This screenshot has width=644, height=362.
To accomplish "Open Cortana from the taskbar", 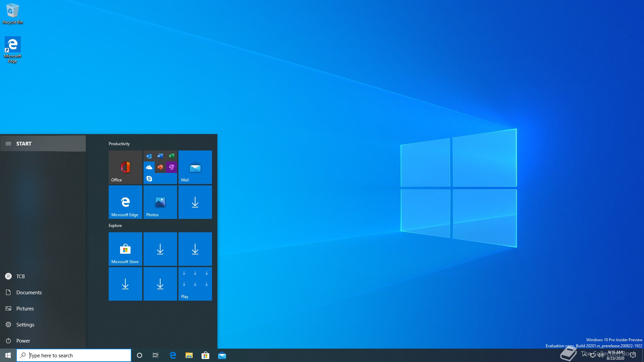I will (x=140, y=355).
